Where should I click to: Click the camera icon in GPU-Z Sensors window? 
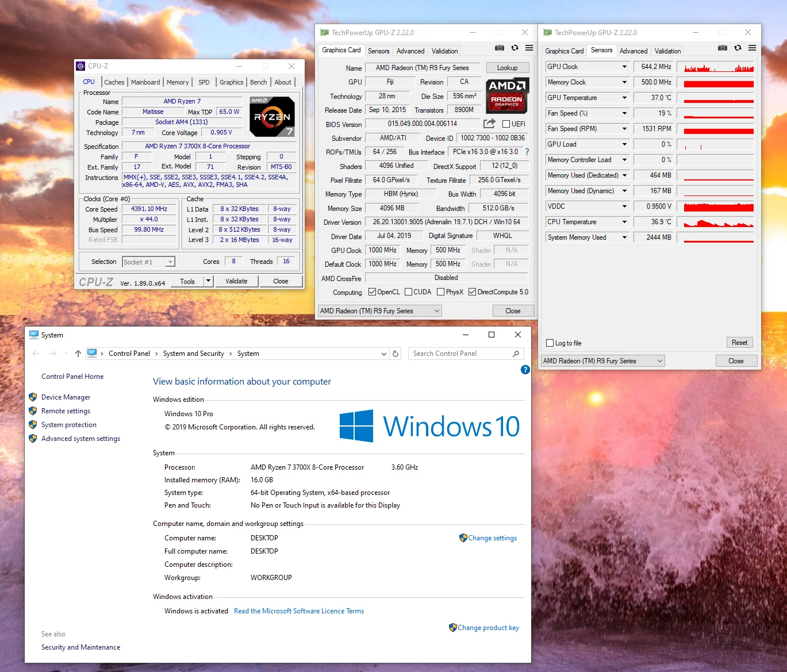click(723, 48)
